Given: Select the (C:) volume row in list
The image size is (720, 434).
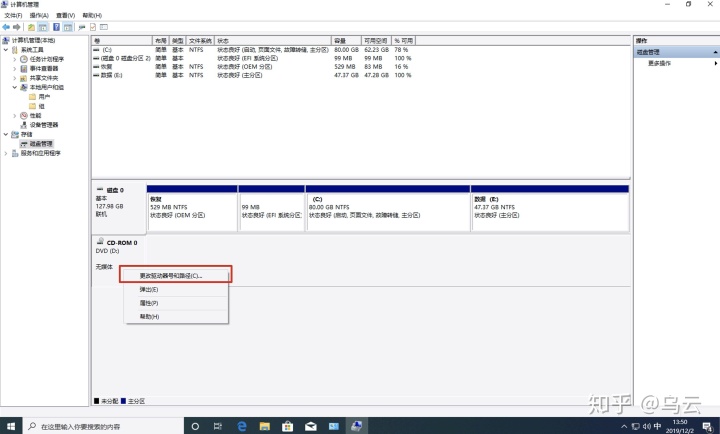Looking at the screenshot, I should (x=252, y=50).
